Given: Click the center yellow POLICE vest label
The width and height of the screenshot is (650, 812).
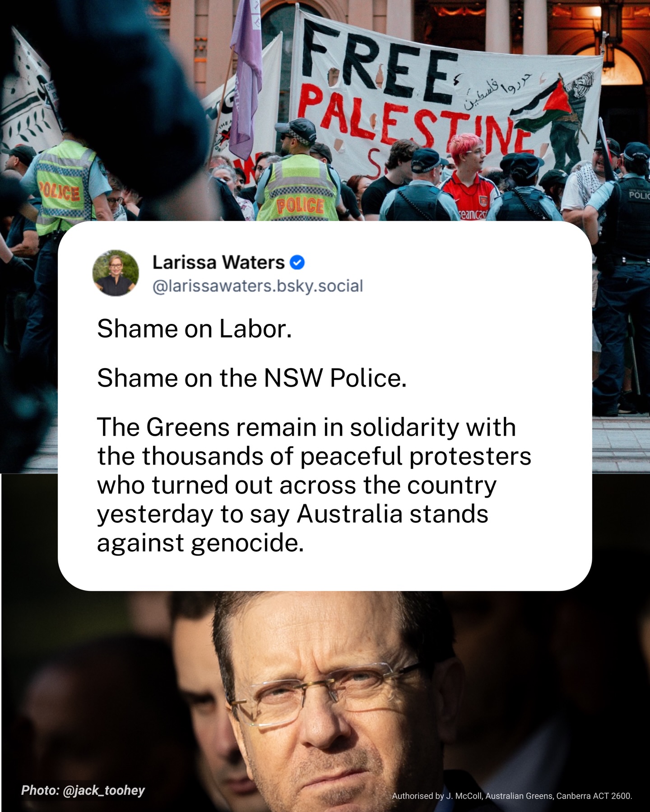Looking at the screenshot, I should (x=301, y=205).
